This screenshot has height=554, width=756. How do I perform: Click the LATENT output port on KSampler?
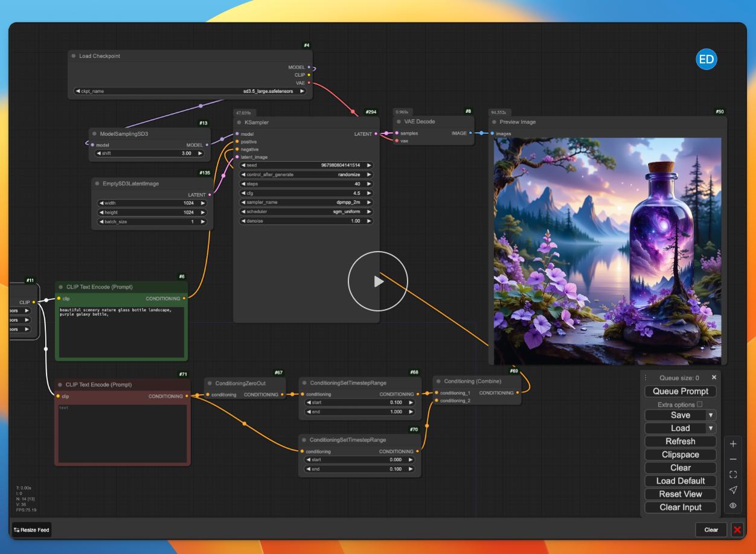coord(376,134)
